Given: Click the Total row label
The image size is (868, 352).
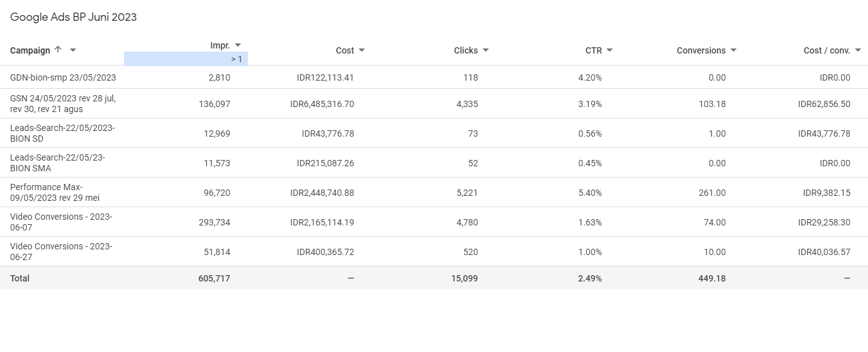Looking at the screenshot, I should (19, 278).
